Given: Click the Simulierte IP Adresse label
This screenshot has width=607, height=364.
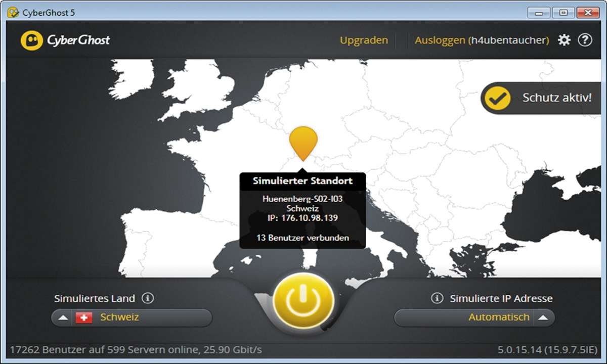Looking at the screenshot, I should pos(501,298).
